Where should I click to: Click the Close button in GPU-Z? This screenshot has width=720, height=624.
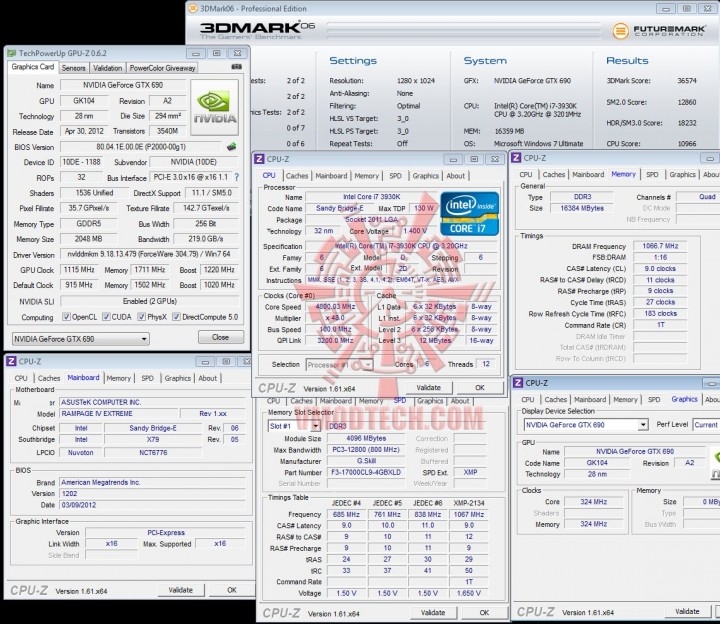[220, 337]
